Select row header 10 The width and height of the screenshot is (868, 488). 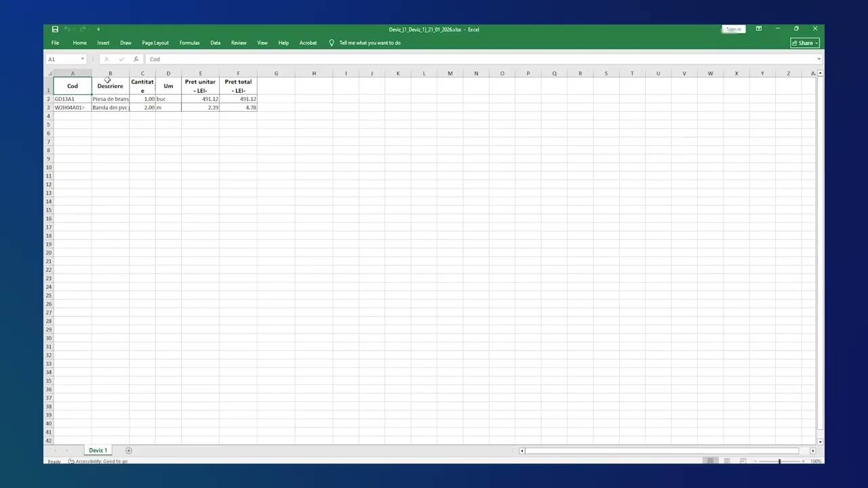[49, 167]
